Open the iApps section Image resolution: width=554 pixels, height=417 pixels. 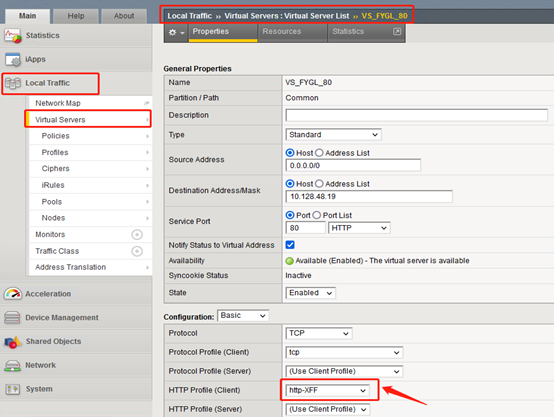(x=76, y=60)
